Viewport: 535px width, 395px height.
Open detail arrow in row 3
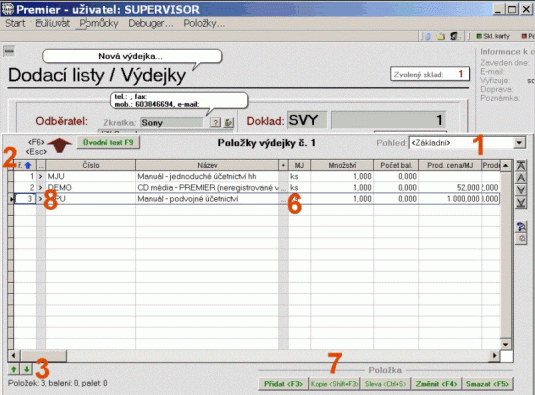click(x=41, y=199)
